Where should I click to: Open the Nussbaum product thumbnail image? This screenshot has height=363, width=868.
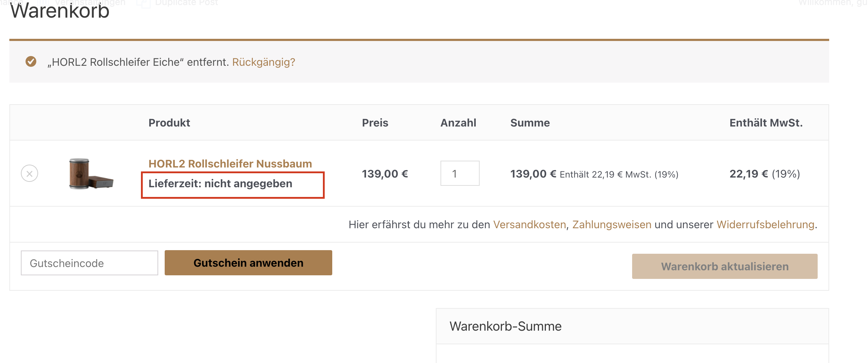tap(91, 174)
